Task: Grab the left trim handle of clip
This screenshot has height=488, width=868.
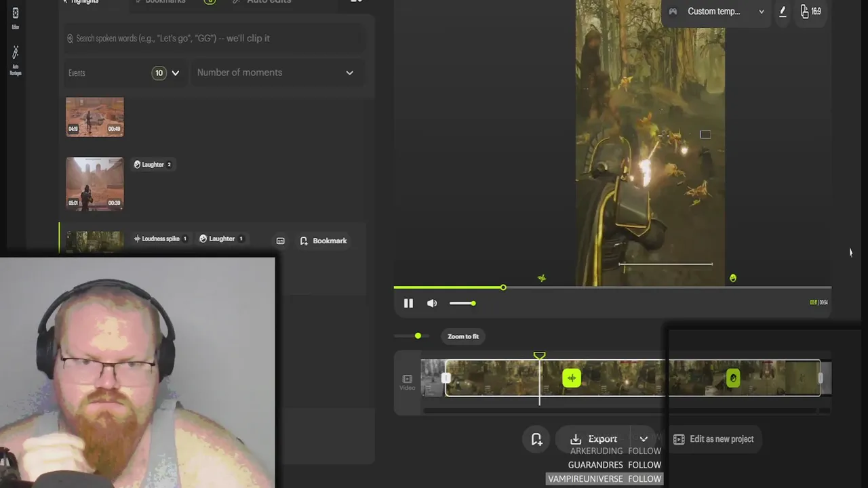Action: (446, 378)
